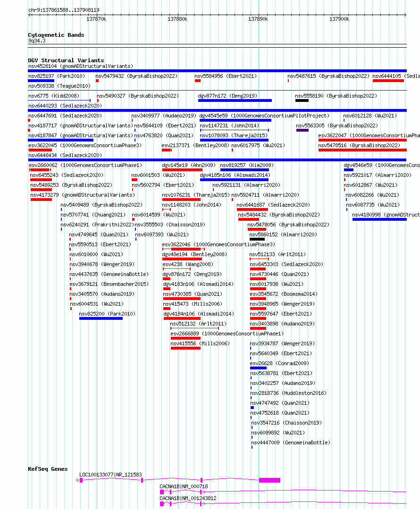This screenshot has height=509, width=420.
Task: Select dgv877n172 (Deng2019) variant label
Action: coord(227,96)
